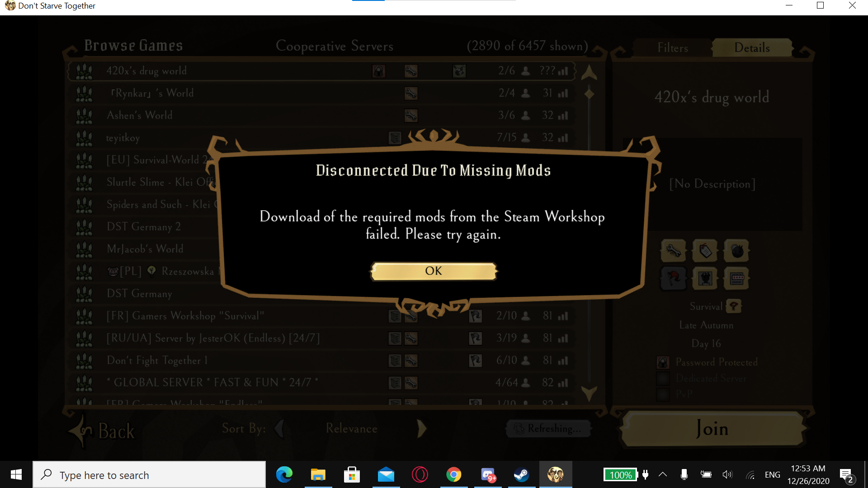Viewport: 868px width, 488px height.
Task: Select the Filters option for server list
Action: pos(672,47)
